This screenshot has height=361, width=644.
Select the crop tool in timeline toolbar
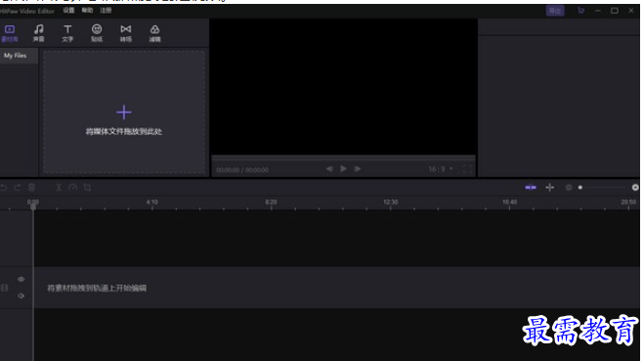click(87, 188)
